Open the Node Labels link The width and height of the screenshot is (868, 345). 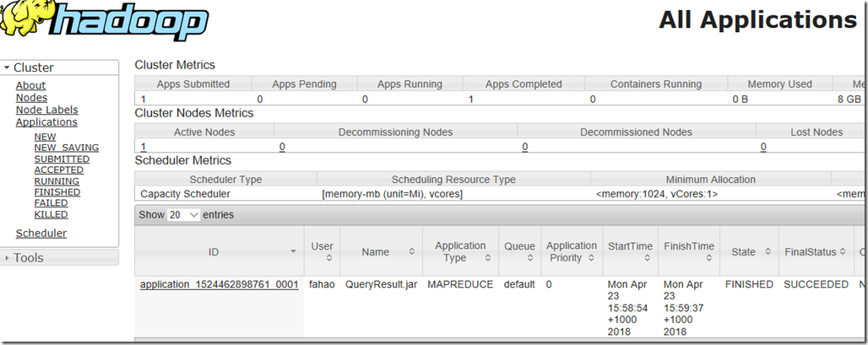(x=47, y=110)
